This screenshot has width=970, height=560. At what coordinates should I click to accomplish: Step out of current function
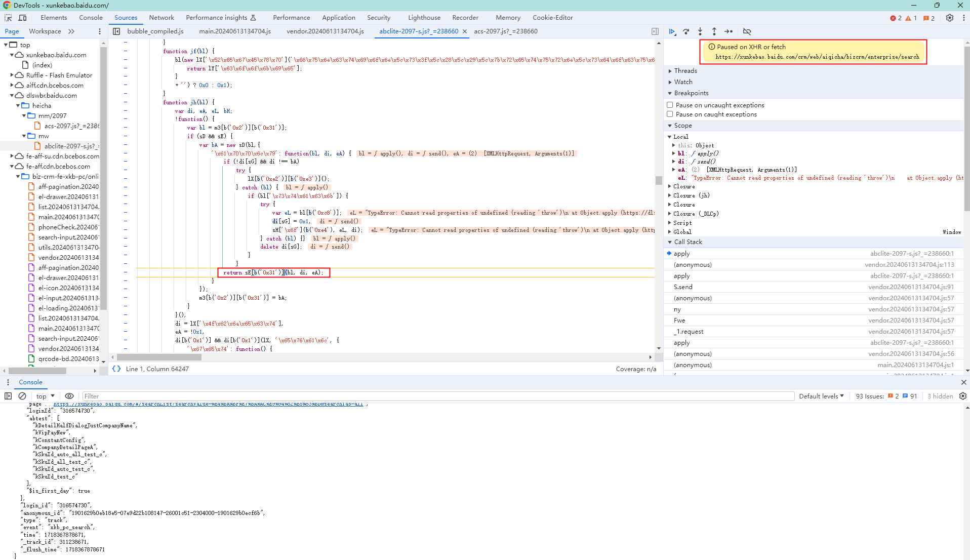pos(714,31)
